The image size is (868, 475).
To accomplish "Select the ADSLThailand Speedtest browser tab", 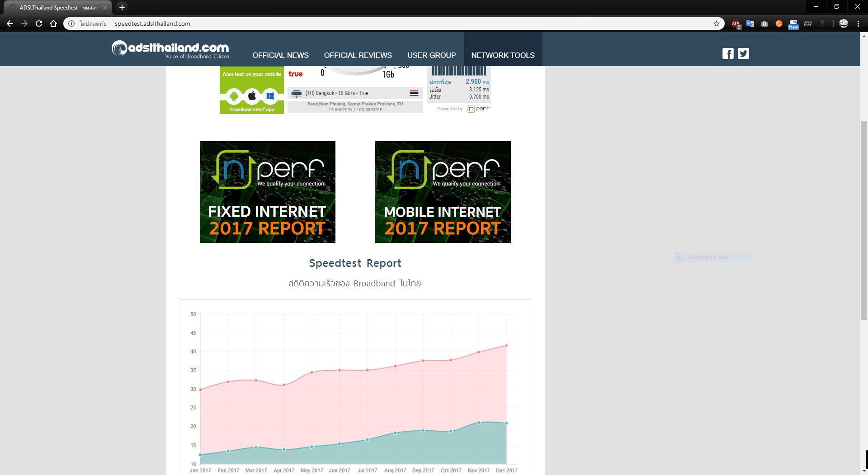I will coord(57,8).
